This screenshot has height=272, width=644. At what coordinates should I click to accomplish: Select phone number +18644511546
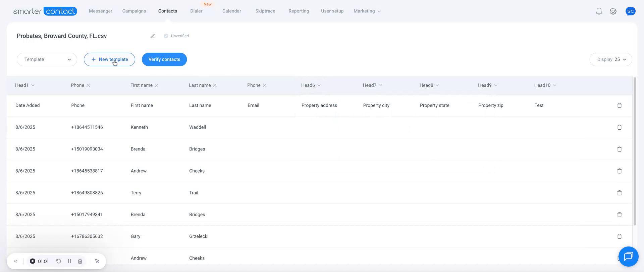pyautogui.click(x=87, y=127)
